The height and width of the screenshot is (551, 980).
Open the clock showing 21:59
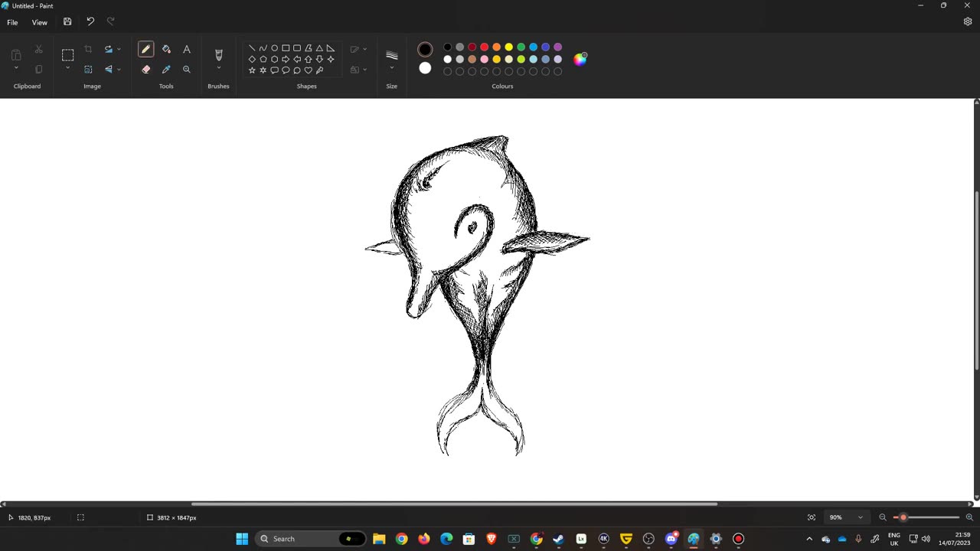(954, 539)
